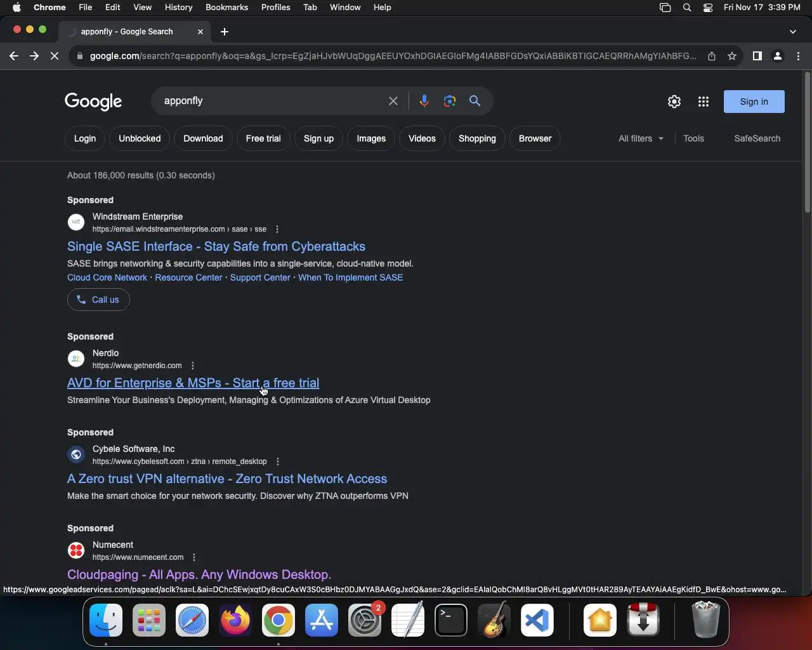Viewport: 812px width, 650px height.
Task: Click the Sign in button
Action: point(754,102)
